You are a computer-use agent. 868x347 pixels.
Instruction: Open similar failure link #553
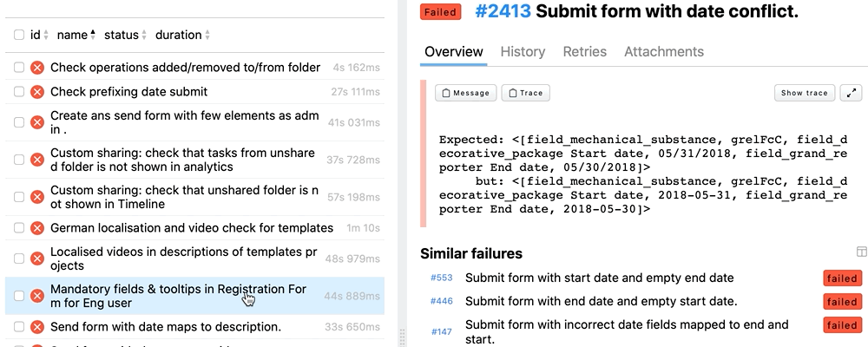pyautogui.click(x=441, y=278)
